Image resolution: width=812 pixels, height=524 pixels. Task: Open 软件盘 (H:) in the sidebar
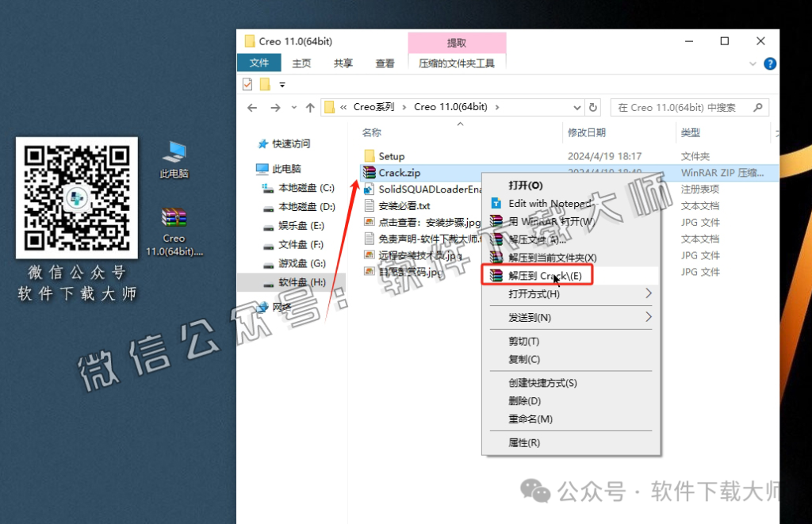(x=292, y=282)
